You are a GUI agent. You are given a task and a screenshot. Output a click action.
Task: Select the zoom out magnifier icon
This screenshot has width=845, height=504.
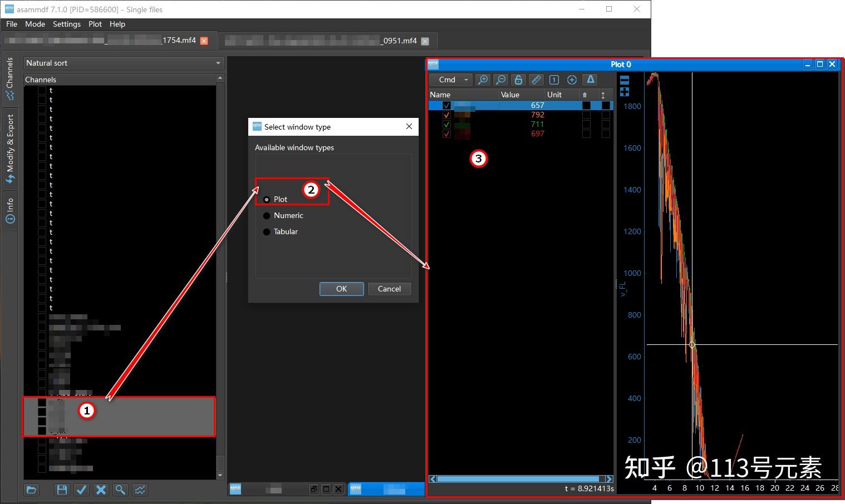coord(500,80)
